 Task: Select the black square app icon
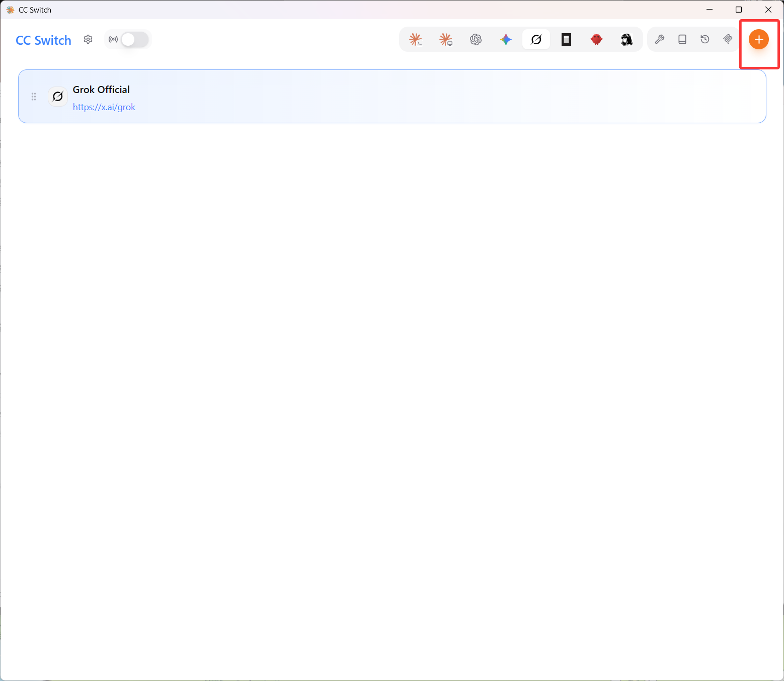pos(567,39)
